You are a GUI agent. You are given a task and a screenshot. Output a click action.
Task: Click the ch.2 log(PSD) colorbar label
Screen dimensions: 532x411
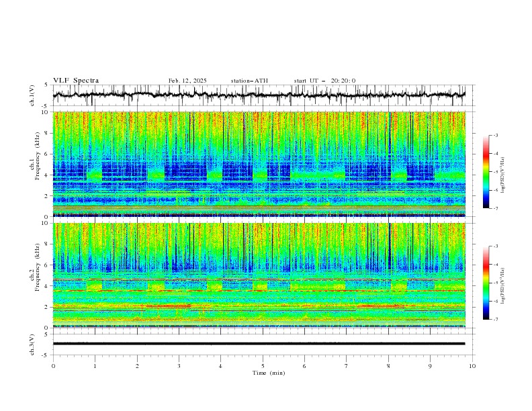point(502,286)
